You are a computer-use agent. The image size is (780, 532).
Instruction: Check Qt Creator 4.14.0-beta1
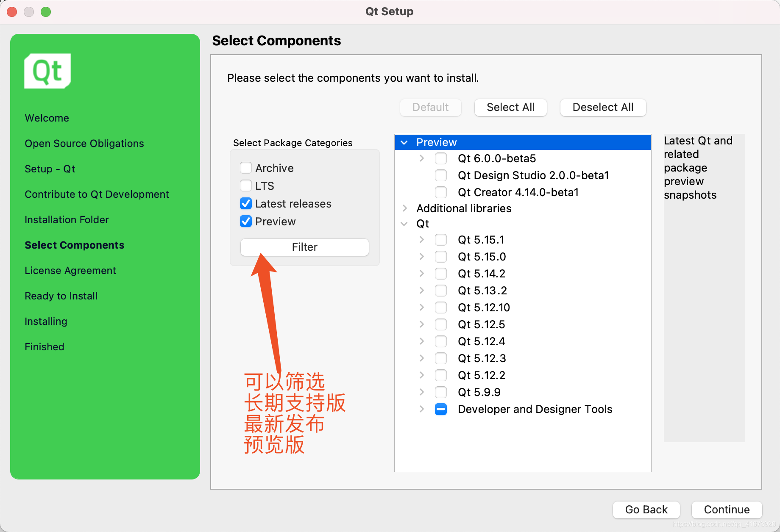(441, 192)
